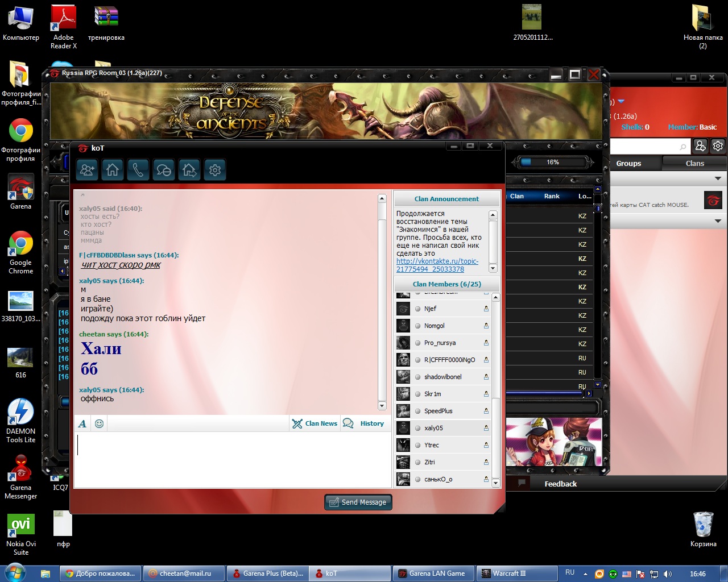The width and height of the screenshot is (728, 582).
Task: Click the Defense of the Ancients banner
Action: [x=326, y=111]
